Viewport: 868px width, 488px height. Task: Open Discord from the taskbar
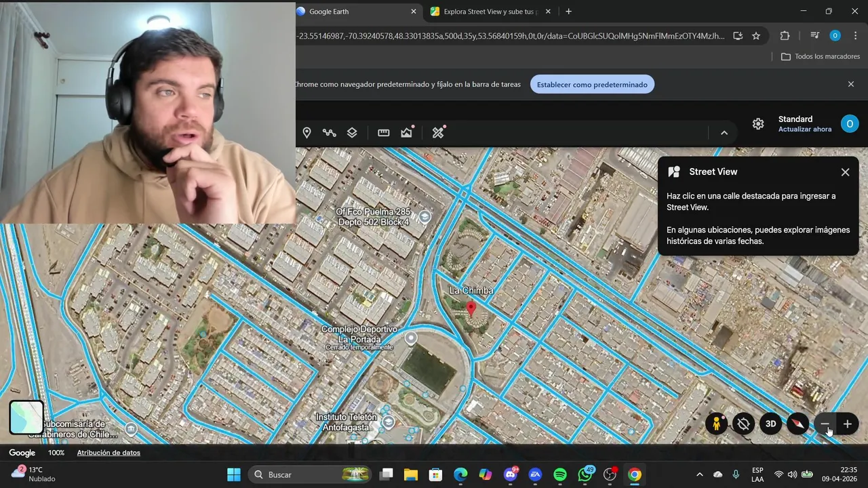tap(511, 474)
